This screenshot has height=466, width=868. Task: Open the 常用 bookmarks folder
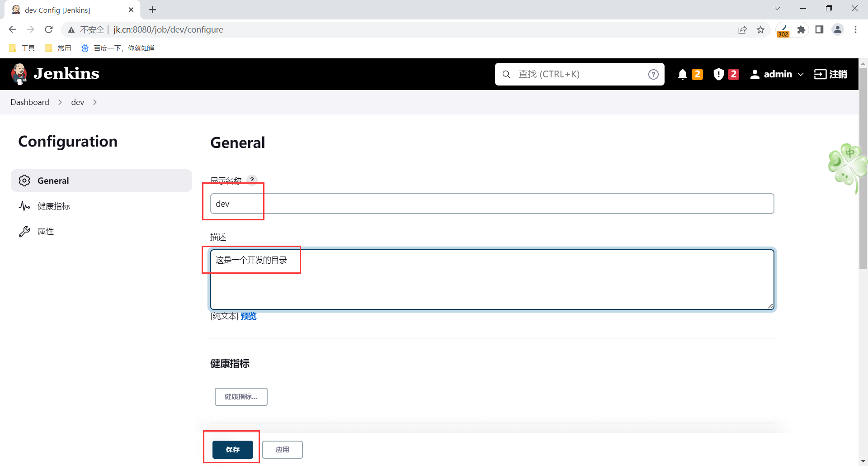click(58, 48)
